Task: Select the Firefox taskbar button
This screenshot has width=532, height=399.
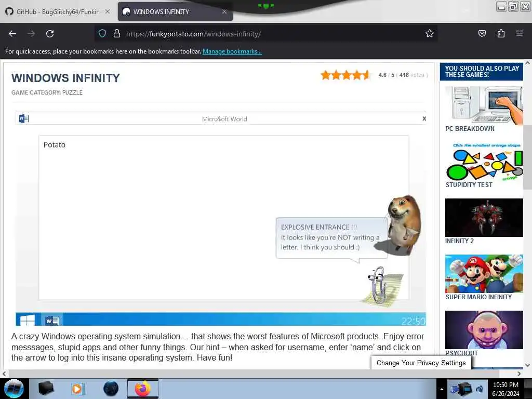Action: (143, 389)
